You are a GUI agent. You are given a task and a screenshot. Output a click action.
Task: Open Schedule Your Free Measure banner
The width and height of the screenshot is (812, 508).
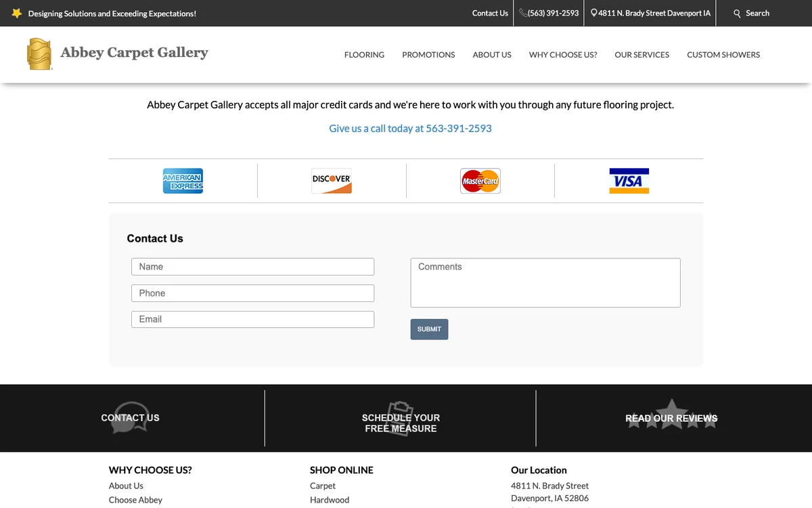click(x=401, y=419)
